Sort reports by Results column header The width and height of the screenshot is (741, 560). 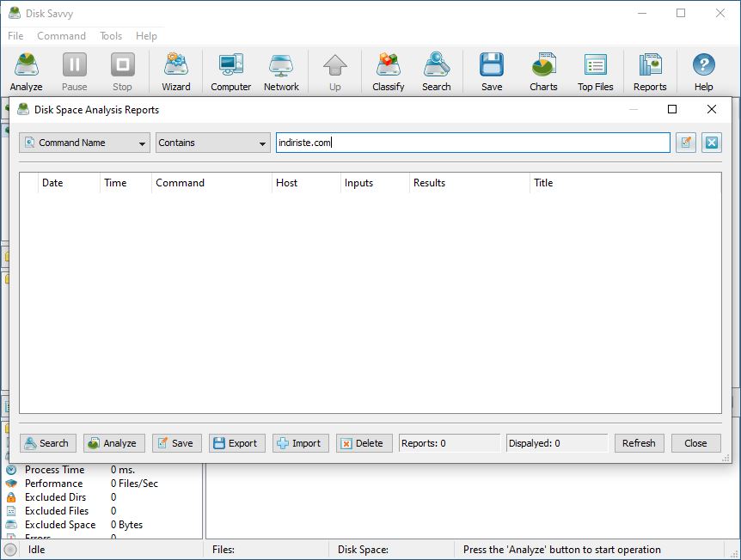[x=469, y=183]
